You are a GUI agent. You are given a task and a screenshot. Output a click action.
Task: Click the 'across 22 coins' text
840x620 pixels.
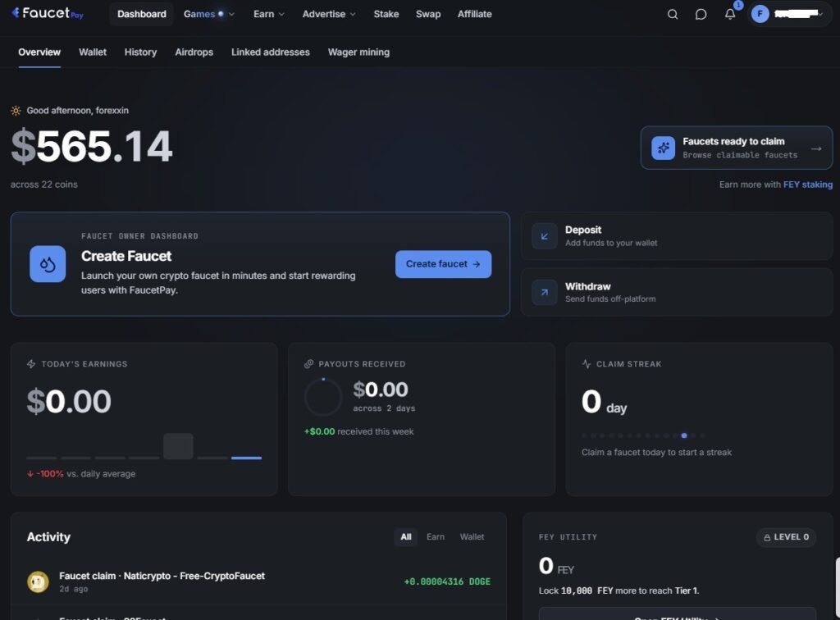[44, 185]
